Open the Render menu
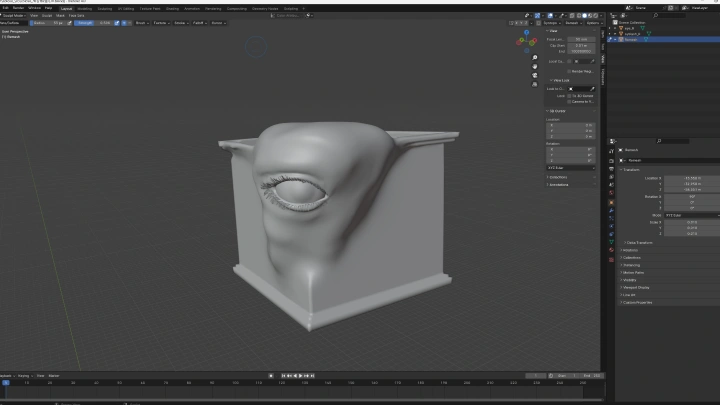720x405 pixels. coord(18,8)
